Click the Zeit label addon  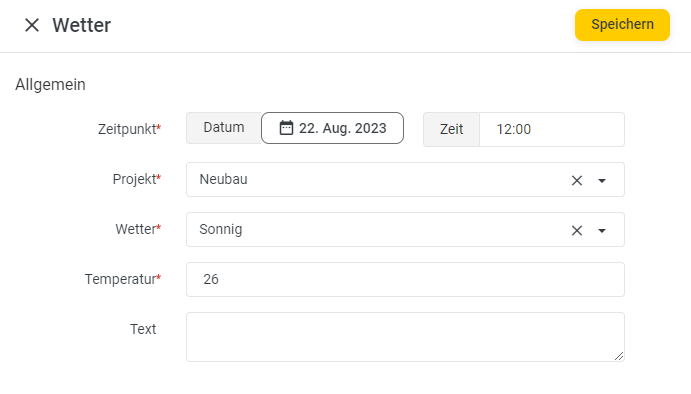coord(451,129)
